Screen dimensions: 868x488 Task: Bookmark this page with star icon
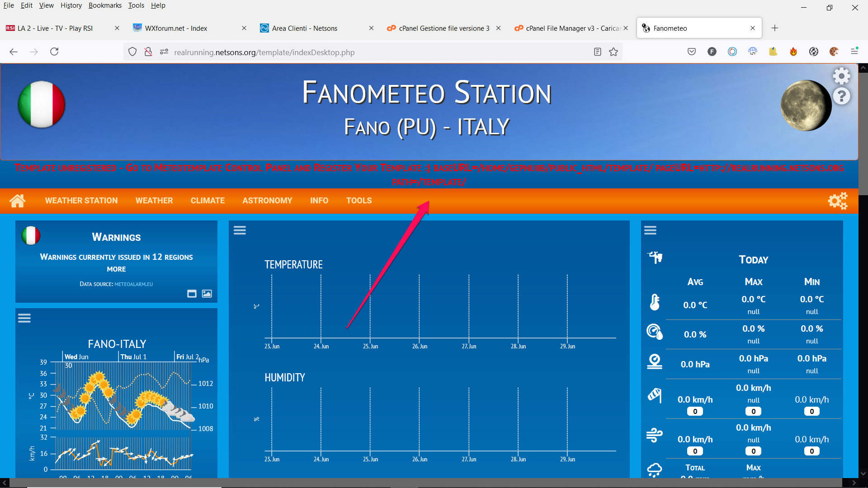tap(613, 52)
